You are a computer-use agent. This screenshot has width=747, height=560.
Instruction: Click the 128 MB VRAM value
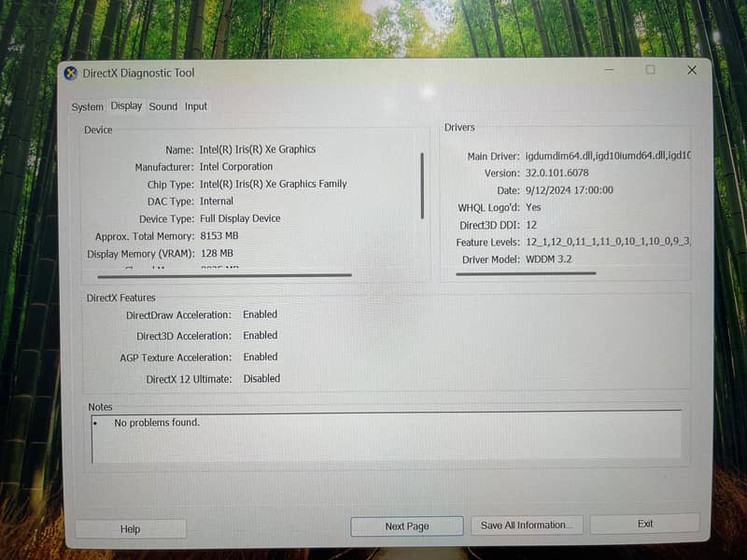point(217,253)
